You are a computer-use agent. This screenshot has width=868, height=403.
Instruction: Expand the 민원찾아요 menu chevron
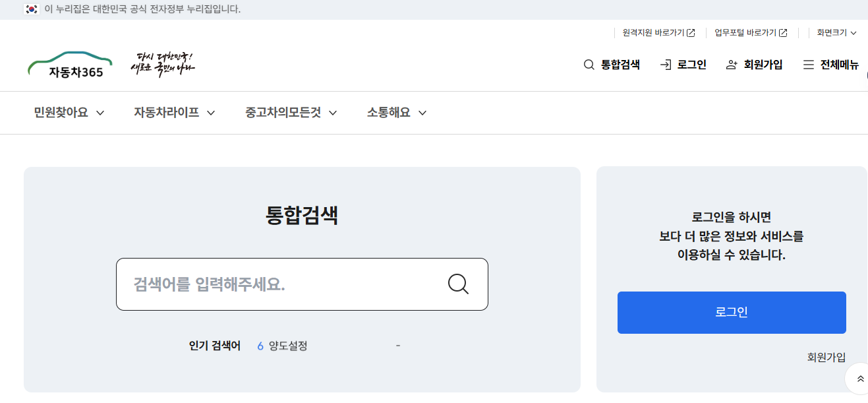click(100, 113)
